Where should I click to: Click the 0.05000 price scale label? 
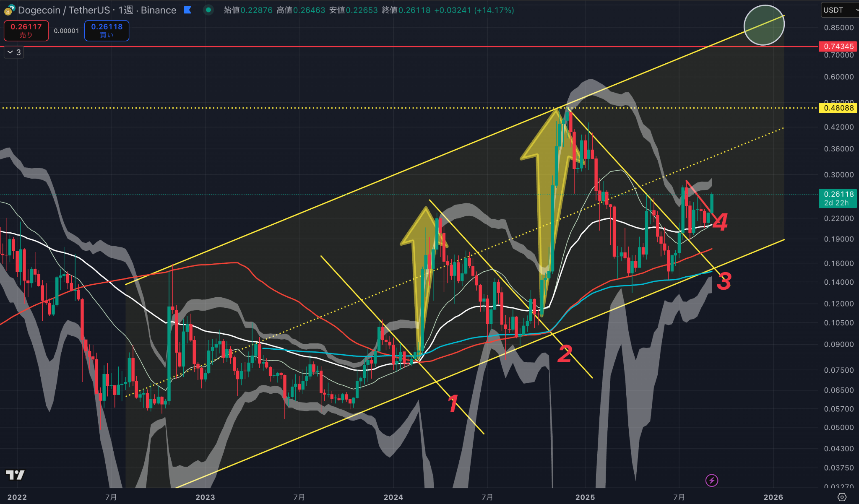(838, 427)
